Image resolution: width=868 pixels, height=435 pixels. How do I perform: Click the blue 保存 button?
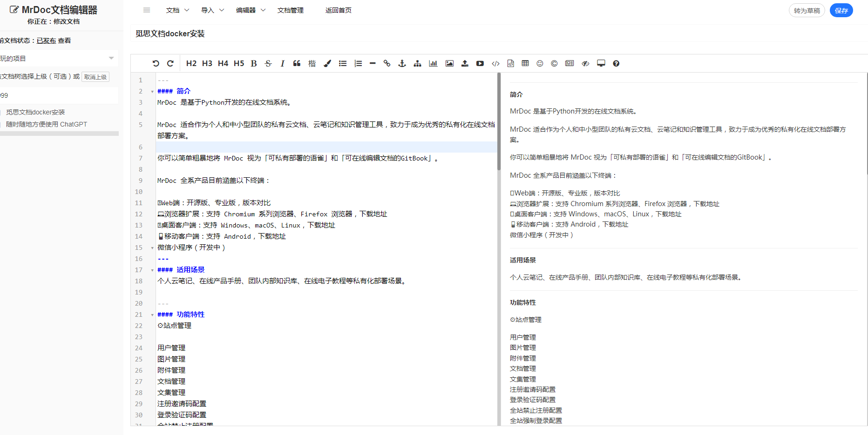click(x=841, y=10)
